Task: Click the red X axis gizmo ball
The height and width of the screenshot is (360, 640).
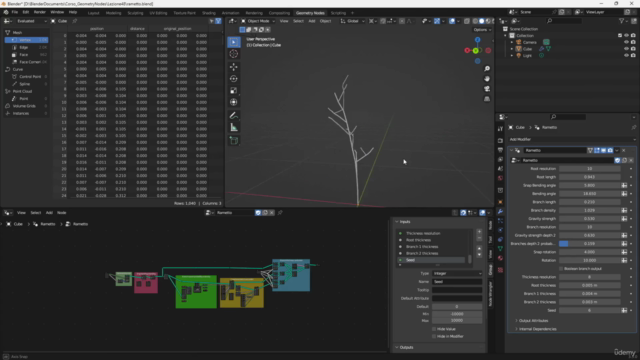Action: click(467, 50)
